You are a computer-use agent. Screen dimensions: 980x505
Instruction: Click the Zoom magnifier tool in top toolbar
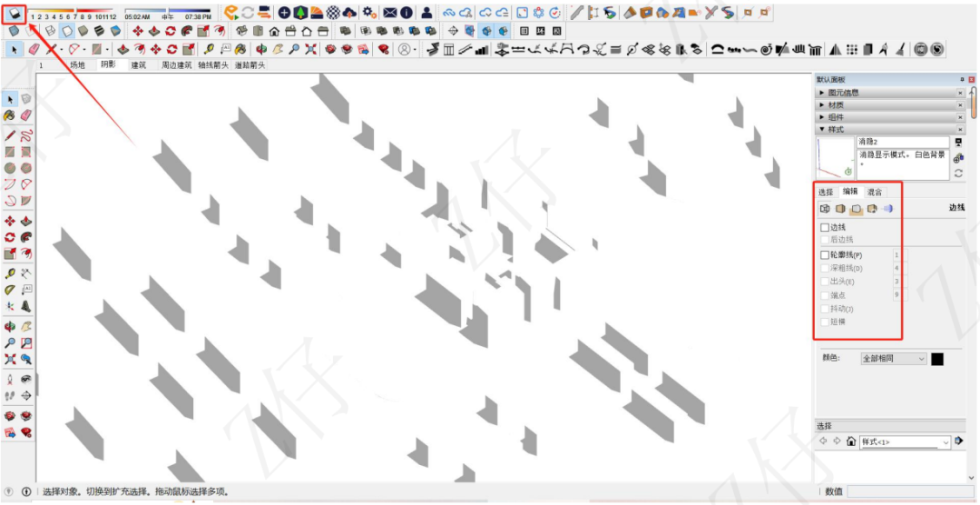coord(294,49)
